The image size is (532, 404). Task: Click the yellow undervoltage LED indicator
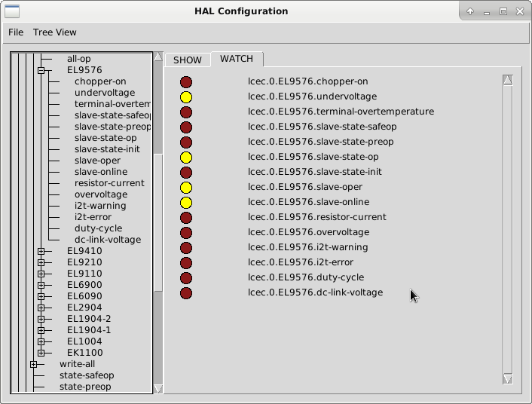click(x=186, y=97)
